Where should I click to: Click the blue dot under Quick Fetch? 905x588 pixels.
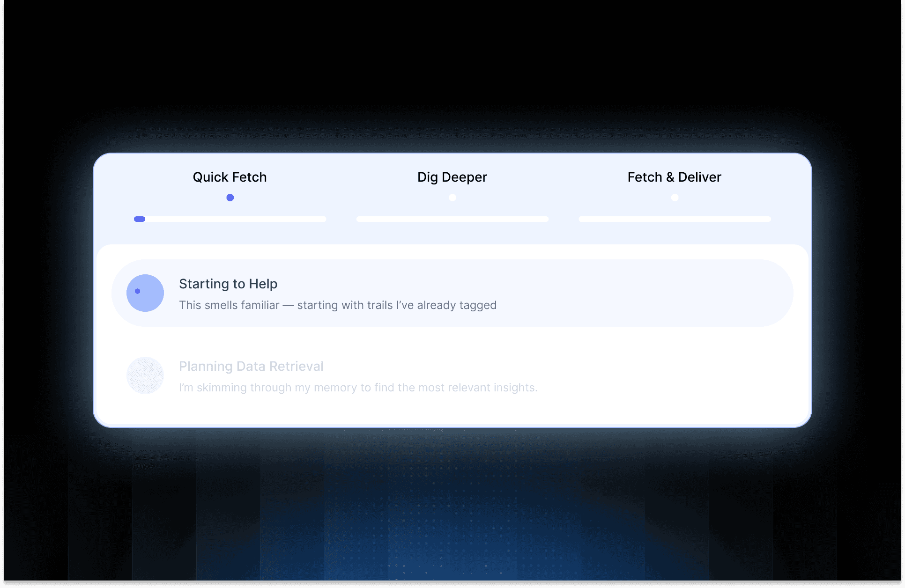230,198
